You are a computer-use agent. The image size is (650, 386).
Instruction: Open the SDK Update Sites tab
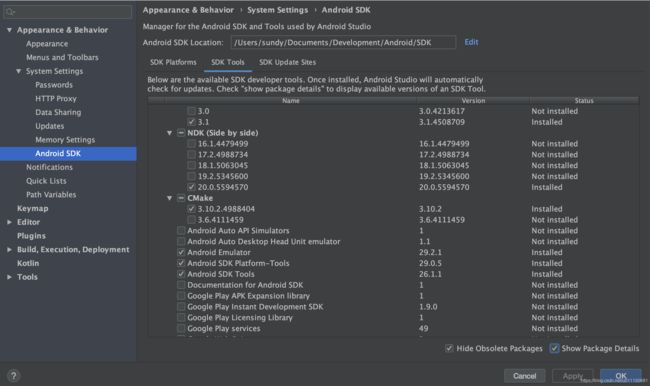coord(287,62)
